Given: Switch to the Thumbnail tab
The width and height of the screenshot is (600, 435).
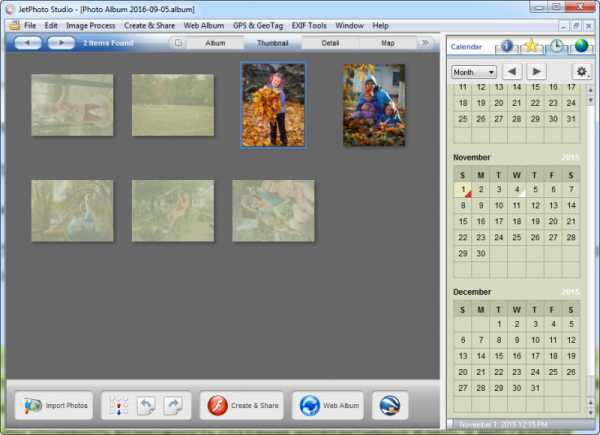Looking at the screenshot, I should coord(272,43).
